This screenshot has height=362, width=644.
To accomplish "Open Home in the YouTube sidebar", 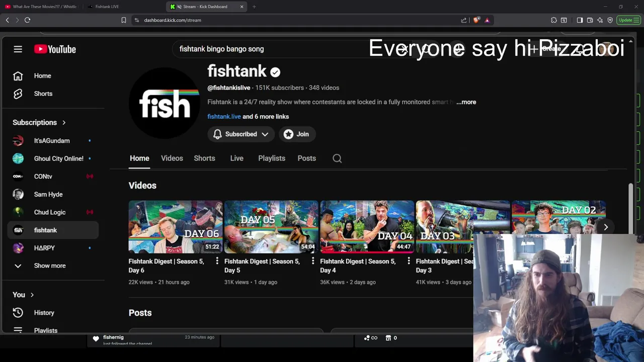I will (x=53, y=76).
